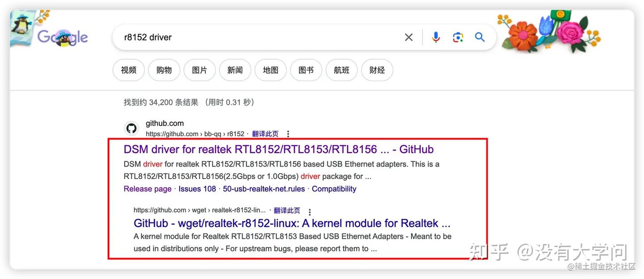Click 翻译此页 for the bb-qq result

point(265,134)
